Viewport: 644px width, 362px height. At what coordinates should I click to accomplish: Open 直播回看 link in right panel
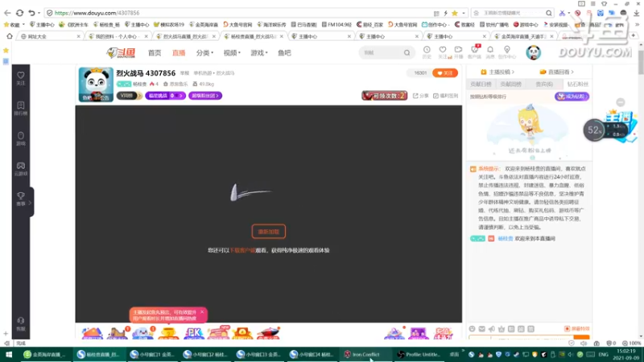point(556,72)
